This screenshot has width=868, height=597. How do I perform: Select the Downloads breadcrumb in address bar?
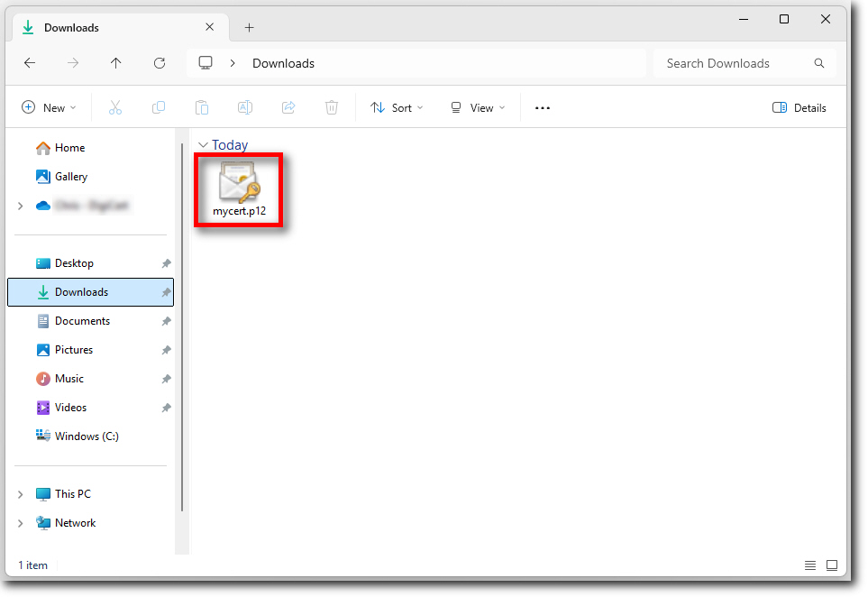click(283, 63)
